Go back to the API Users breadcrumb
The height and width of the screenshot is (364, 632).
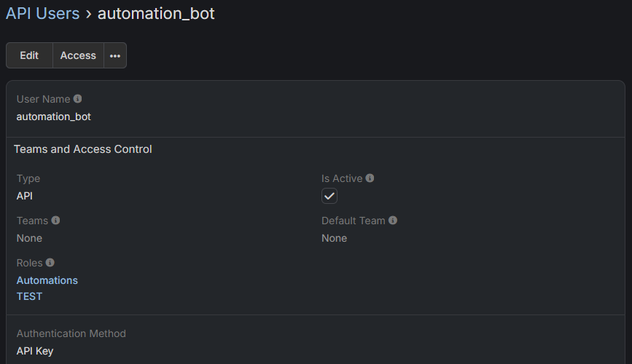42,13
